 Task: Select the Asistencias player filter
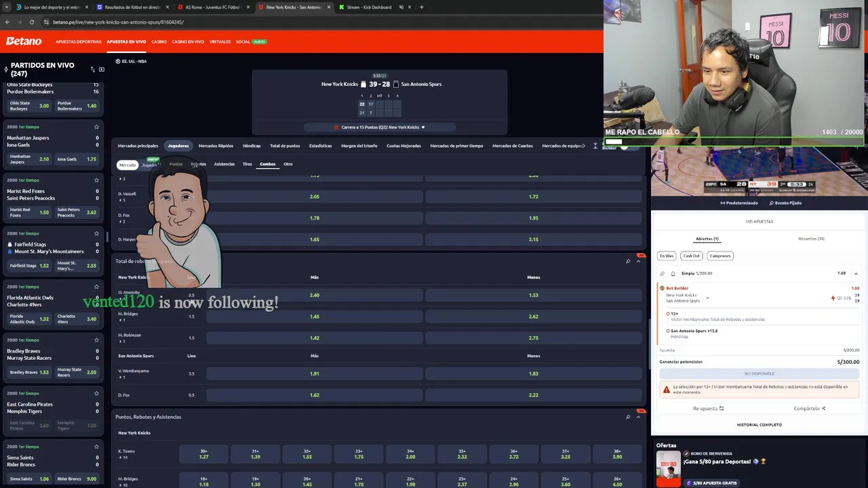tap(224, 164)
